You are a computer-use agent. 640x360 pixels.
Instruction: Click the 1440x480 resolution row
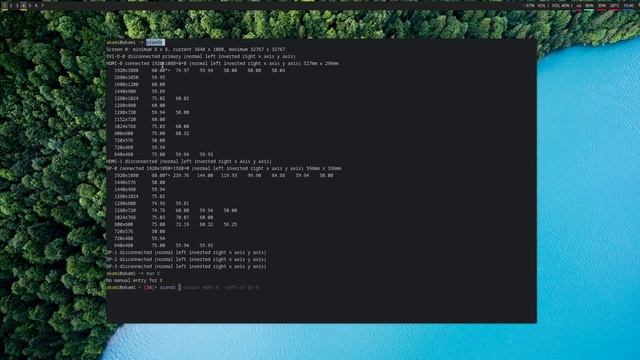tap(140, 189)
